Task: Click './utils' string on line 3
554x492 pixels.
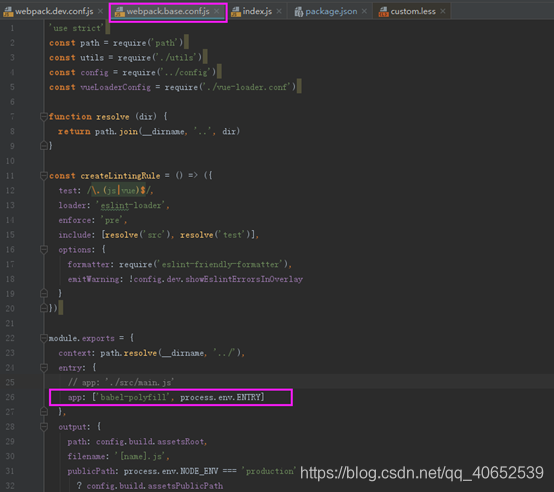Action: (176, 58)
